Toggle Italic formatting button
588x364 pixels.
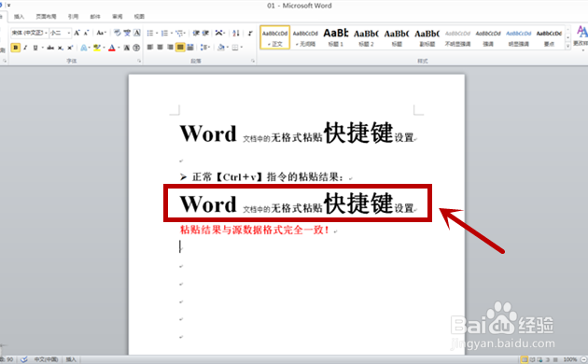[x=25, y=48]
